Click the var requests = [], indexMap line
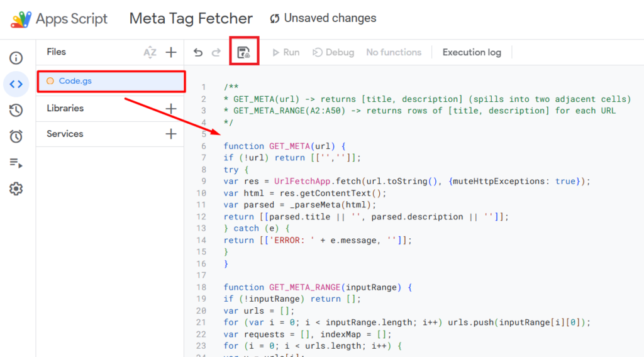This screenshot has width=644, height=357. 308,334
